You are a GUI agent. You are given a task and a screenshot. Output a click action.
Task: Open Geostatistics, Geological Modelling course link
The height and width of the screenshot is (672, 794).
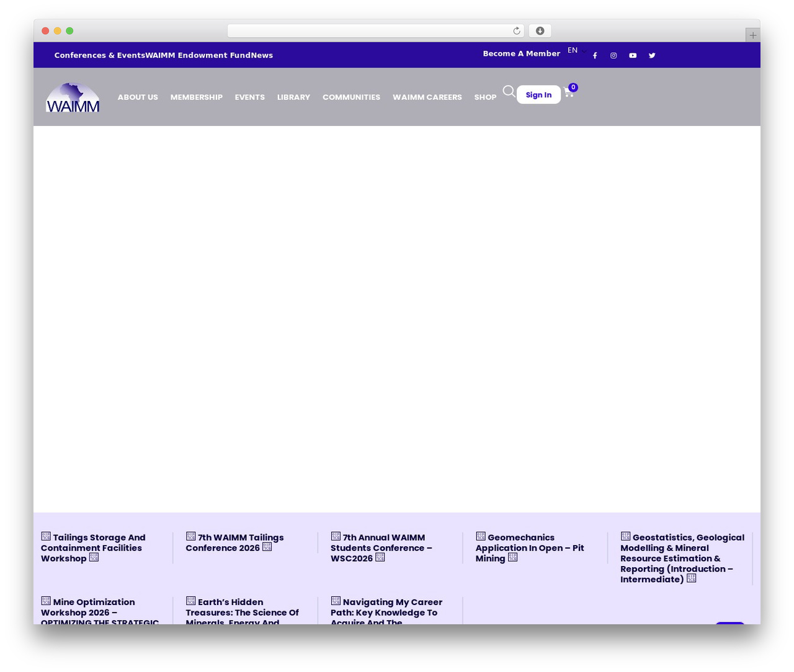coord(682,558)
